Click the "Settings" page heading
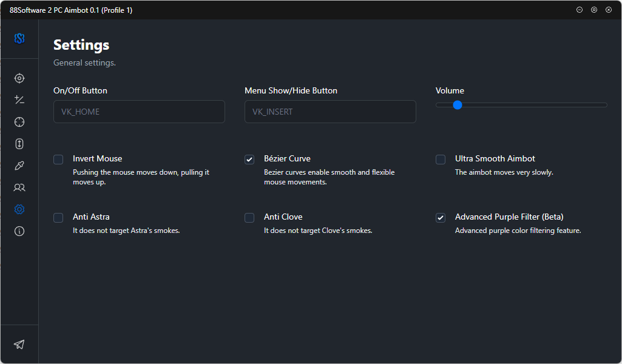The image size is (622, 364). click(81, 45)
